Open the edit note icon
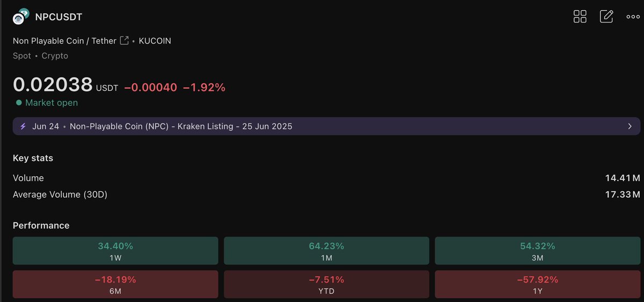 (606, 17)
